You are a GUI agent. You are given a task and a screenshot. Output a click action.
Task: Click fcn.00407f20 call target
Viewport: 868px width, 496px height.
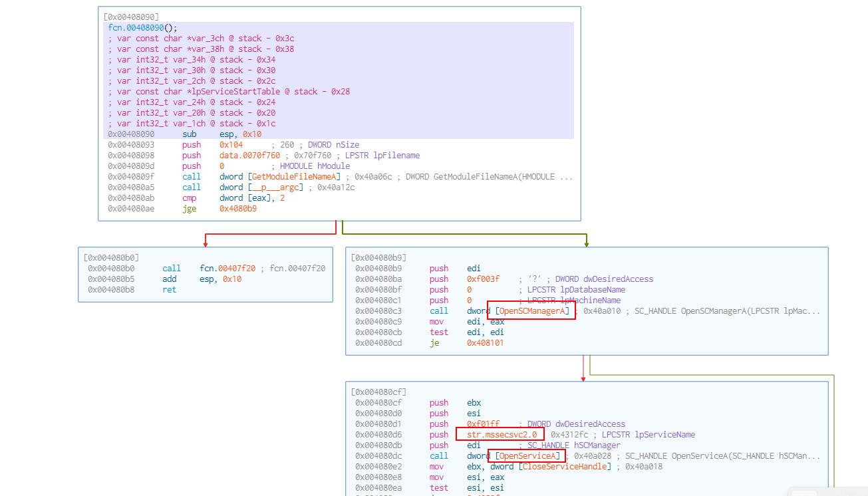(228, 269)
